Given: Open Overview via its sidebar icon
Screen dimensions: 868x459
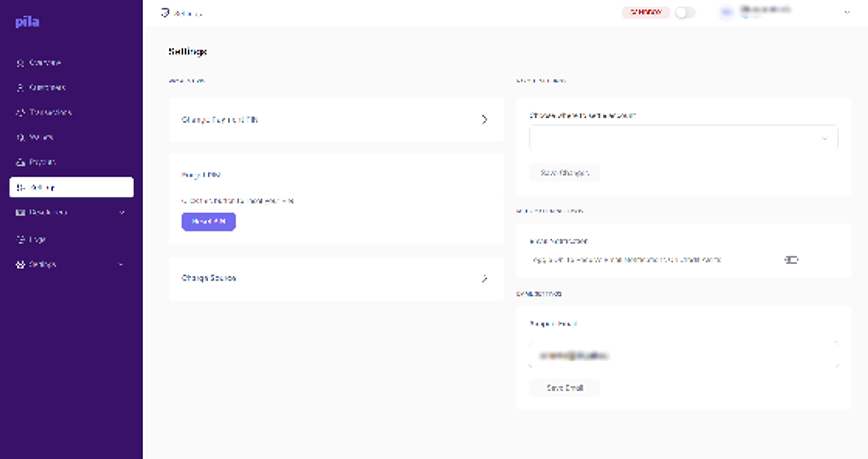Looking at the screenshot, I should click(20, 63).
